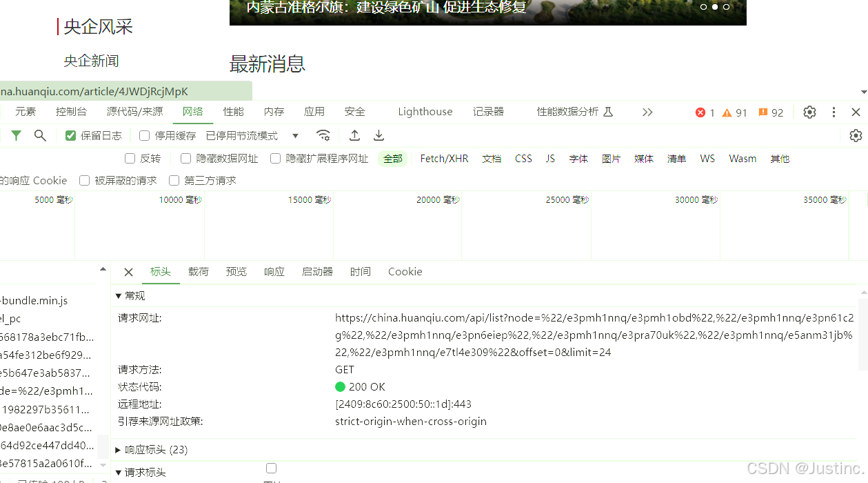Open the network search magnifier icon
Screen dimensions: 868x483
(x=40, y=135)
